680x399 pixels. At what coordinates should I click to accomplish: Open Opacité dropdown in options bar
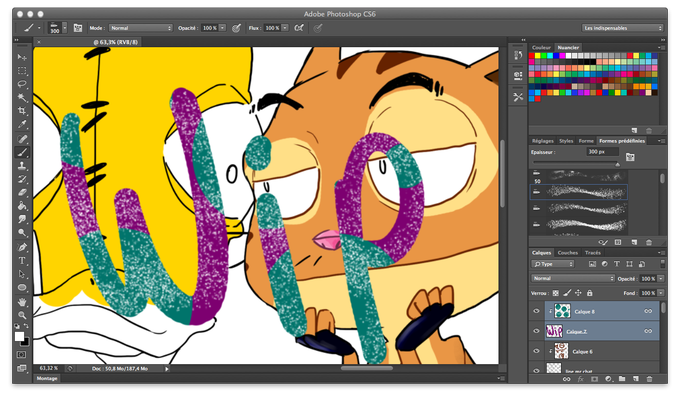222,28
